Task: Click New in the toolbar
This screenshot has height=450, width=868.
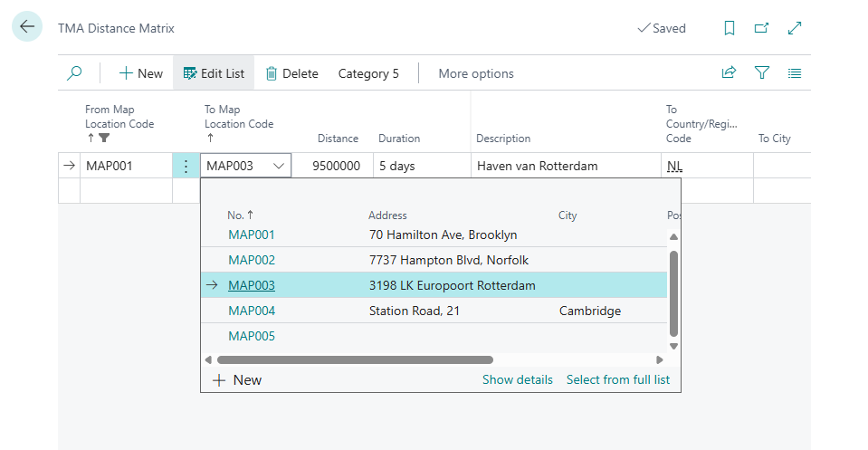Action: point(141,73)
